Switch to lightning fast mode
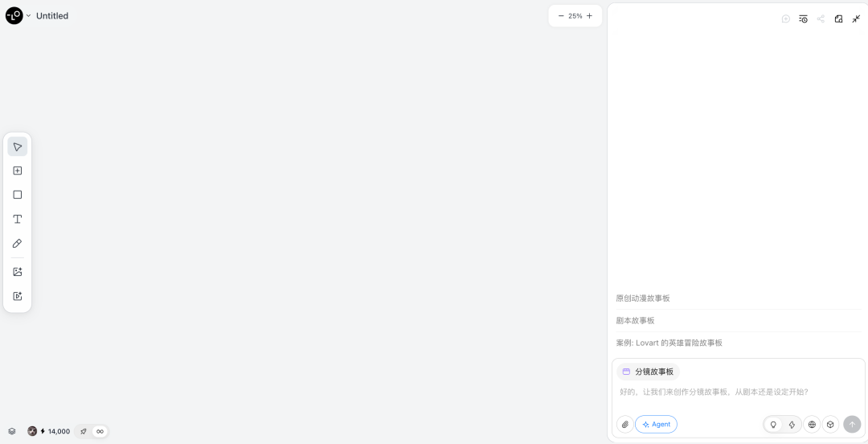The image size is (868, 444). click(x=792, y=424)
